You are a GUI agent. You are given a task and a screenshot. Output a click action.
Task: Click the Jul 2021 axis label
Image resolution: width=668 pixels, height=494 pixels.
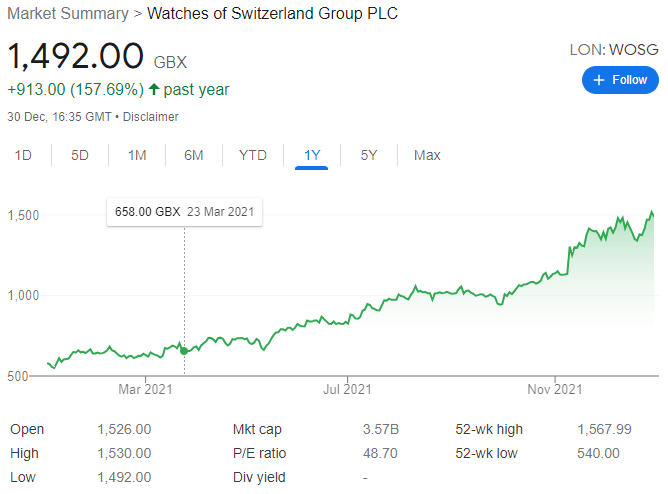[x=347, y=389]
